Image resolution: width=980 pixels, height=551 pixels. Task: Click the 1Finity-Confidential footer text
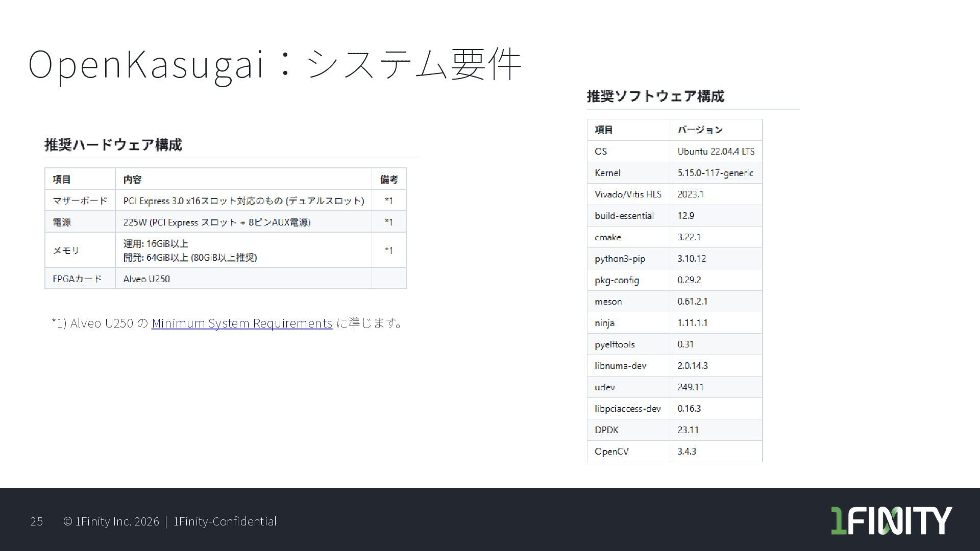225,521
